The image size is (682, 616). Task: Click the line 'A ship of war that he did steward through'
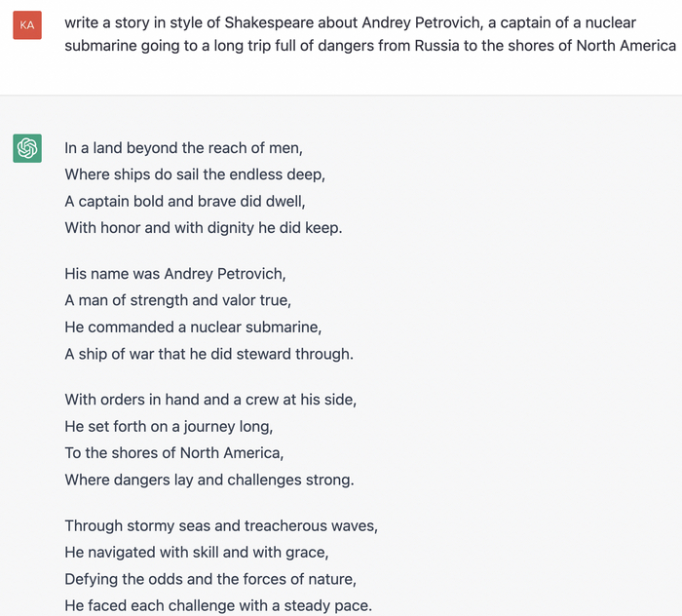[209, 354]
